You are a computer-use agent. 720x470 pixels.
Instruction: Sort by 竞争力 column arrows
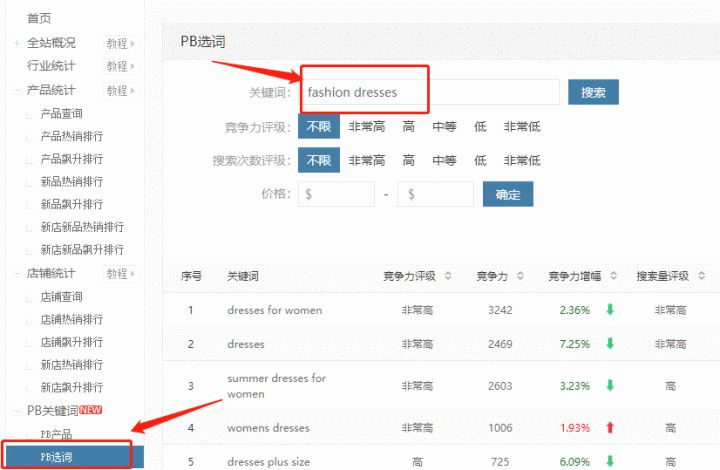tap(520, 276)
